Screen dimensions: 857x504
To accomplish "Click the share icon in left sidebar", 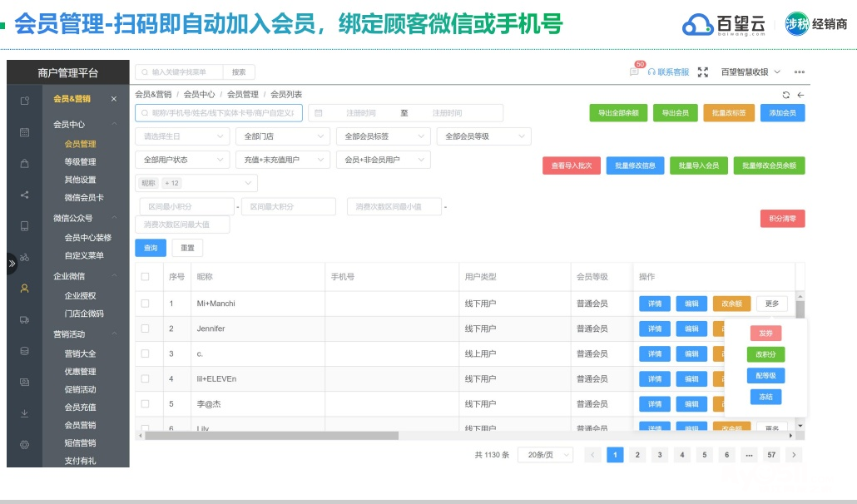I will (x=25, y=195).
